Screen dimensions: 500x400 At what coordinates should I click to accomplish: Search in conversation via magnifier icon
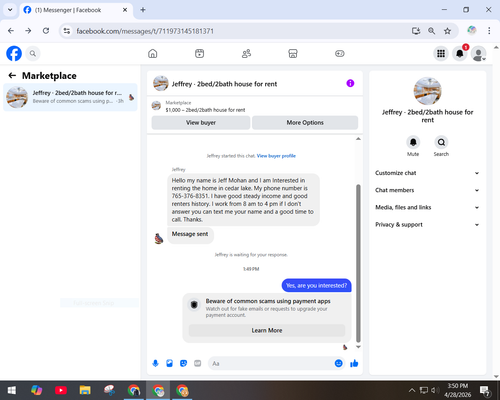click(441, 142)
